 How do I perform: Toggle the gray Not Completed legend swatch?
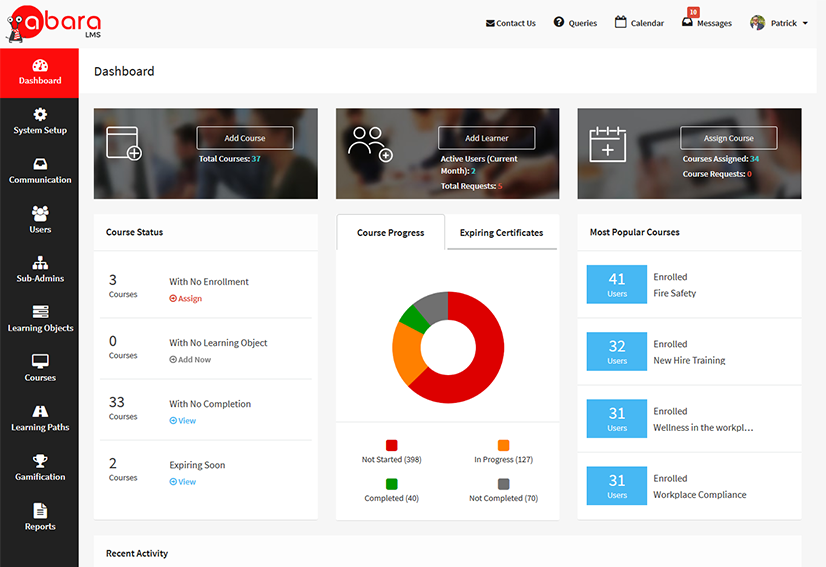(x=504, y=484)
